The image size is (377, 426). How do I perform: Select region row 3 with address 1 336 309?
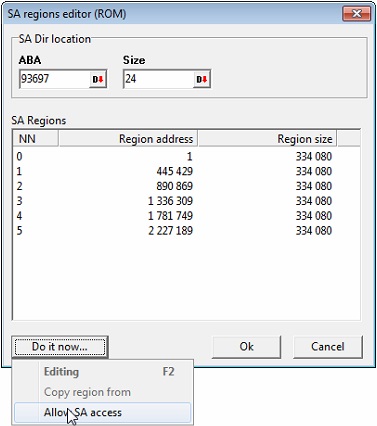pos(186,201)
